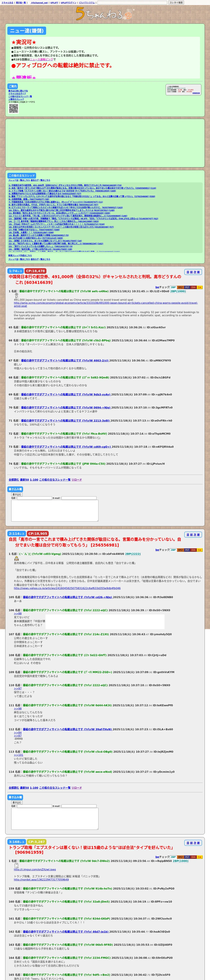The height and width of the screenshot is (980, 210).
Task: Open thread list item 1 about 航空券
Action: tap(65, 185)
